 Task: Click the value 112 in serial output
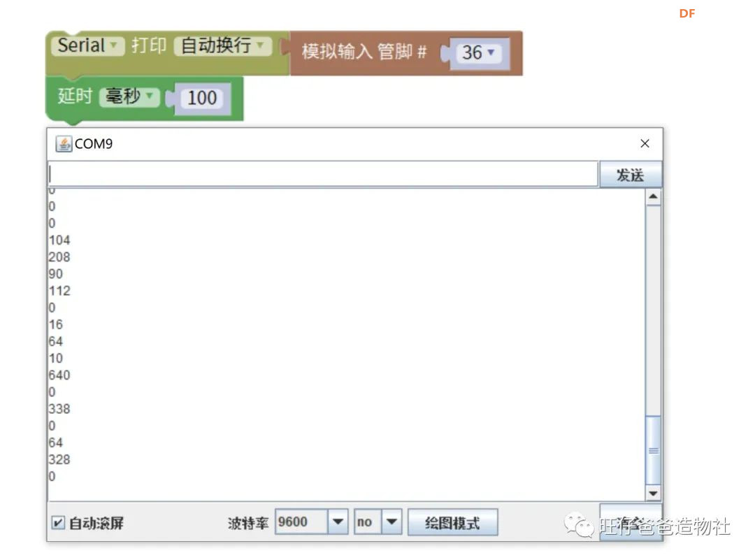tap(59, 290)
